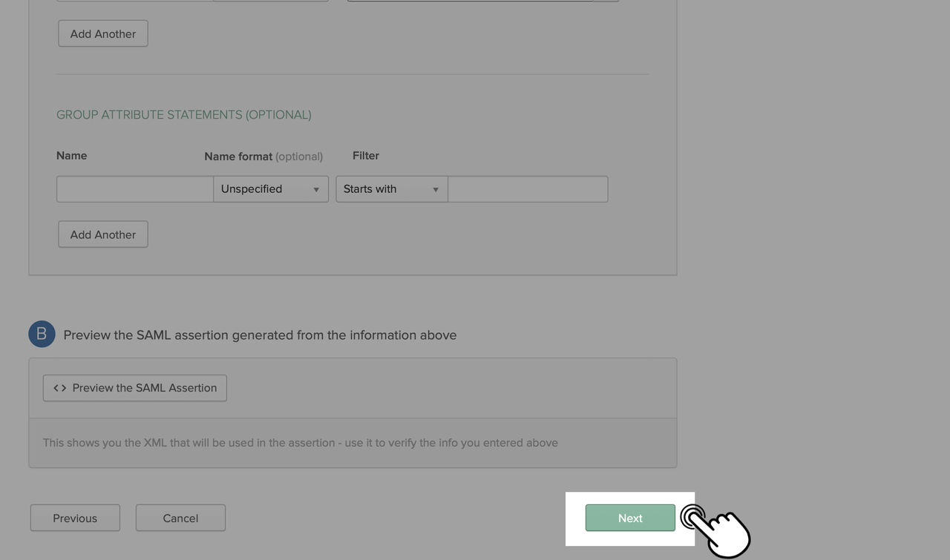Screen dimensions: 950x560
Task: Click the highlighted Next call-to-action
Action: 629,518
